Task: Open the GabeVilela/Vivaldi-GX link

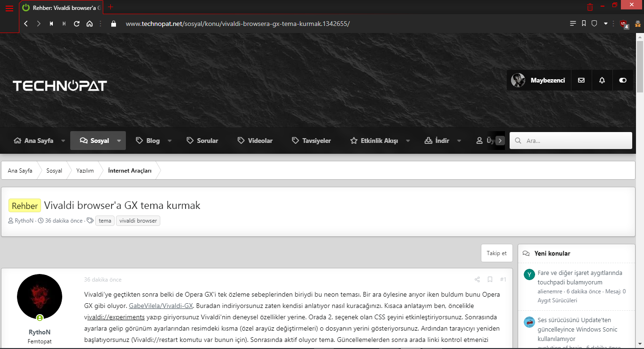Action: [161, 306]
